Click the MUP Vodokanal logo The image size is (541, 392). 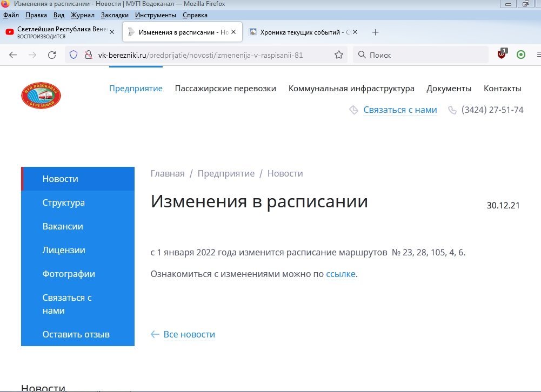[x=41, y=96]
